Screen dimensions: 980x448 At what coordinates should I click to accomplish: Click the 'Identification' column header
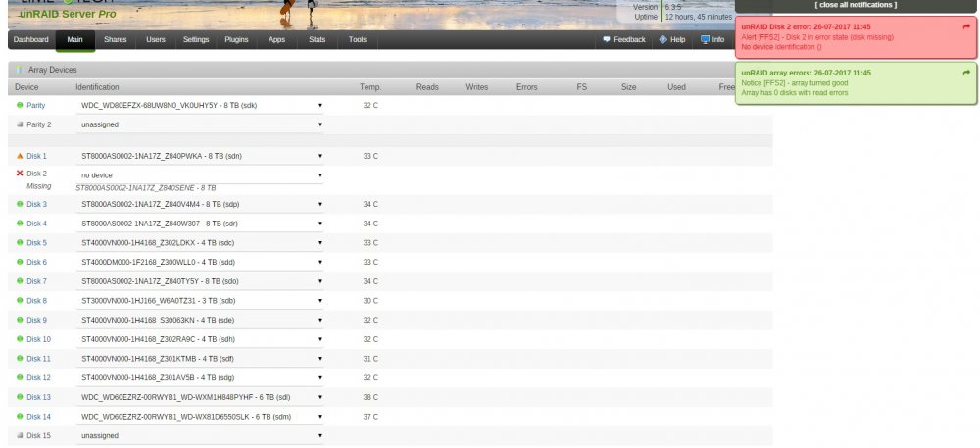coord(97,87)
